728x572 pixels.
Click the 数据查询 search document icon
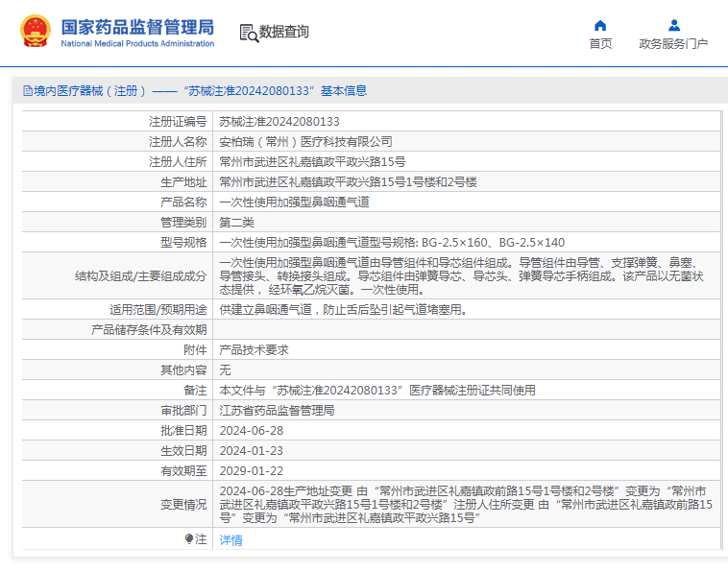250,34
